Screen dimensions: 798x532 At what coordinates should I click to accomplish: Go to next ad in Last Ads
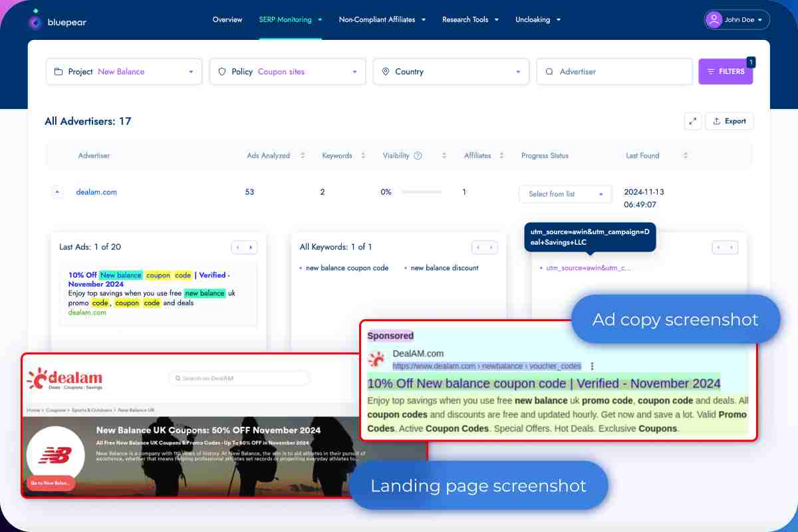251,247
